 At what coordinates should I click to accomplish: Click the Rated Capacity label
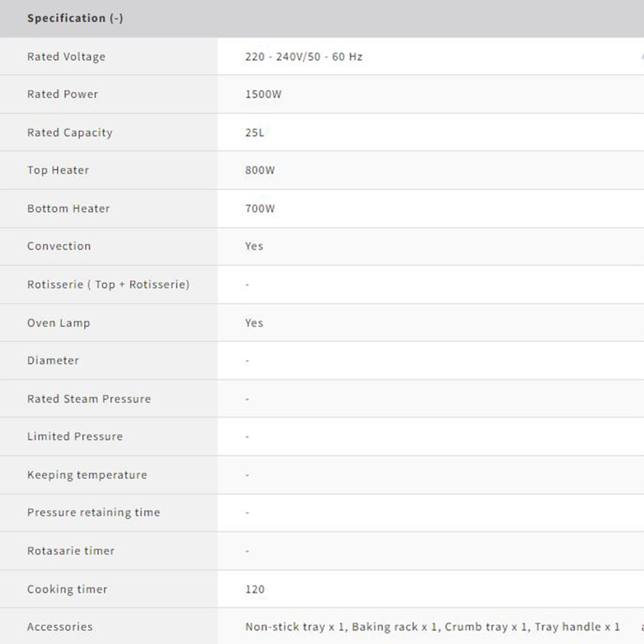tap(70, 132)
